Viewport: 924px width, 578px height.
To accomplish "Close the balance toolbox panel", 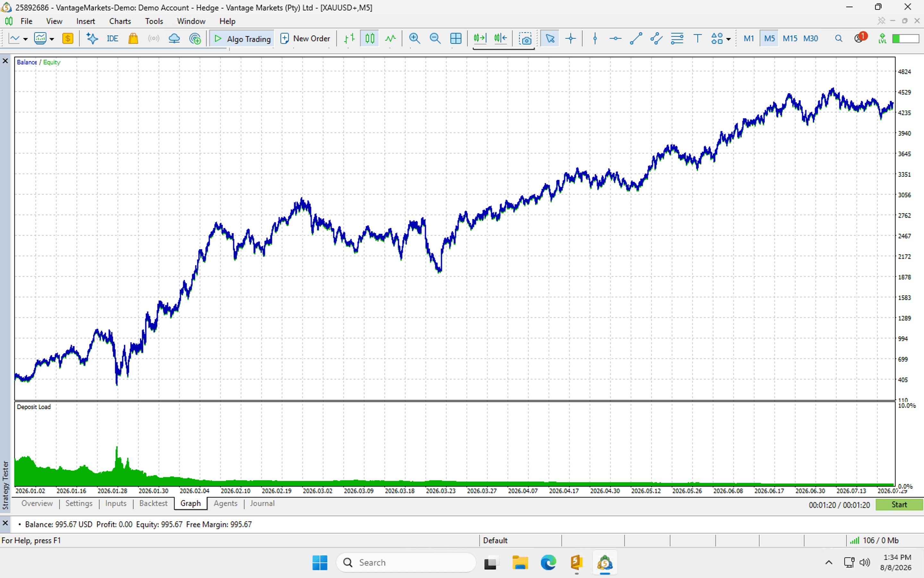I will [5, 523].
